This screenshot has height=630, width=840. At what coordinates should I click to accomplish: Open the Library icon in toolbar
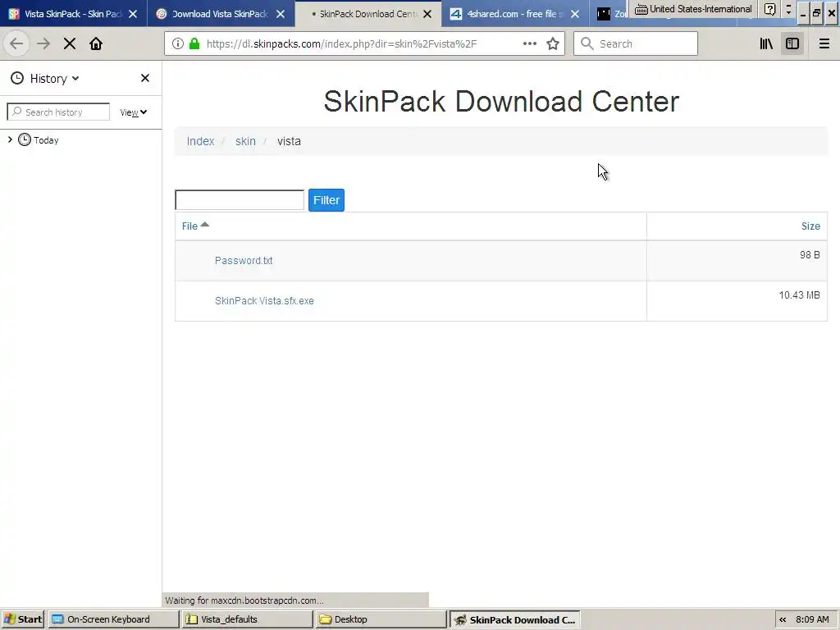[x=766, y=44]
